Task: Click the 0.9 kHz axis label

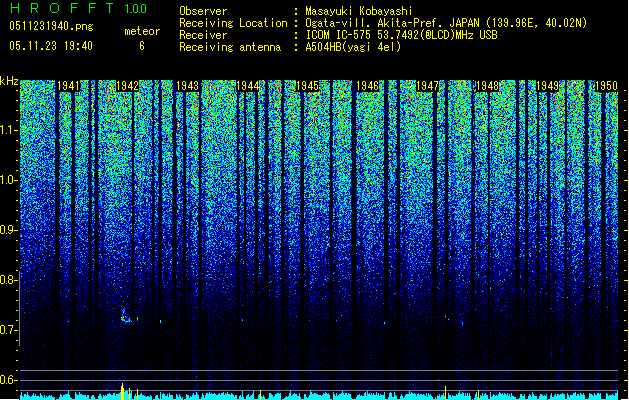Action: pyautogui.click(x=8, y=230)
